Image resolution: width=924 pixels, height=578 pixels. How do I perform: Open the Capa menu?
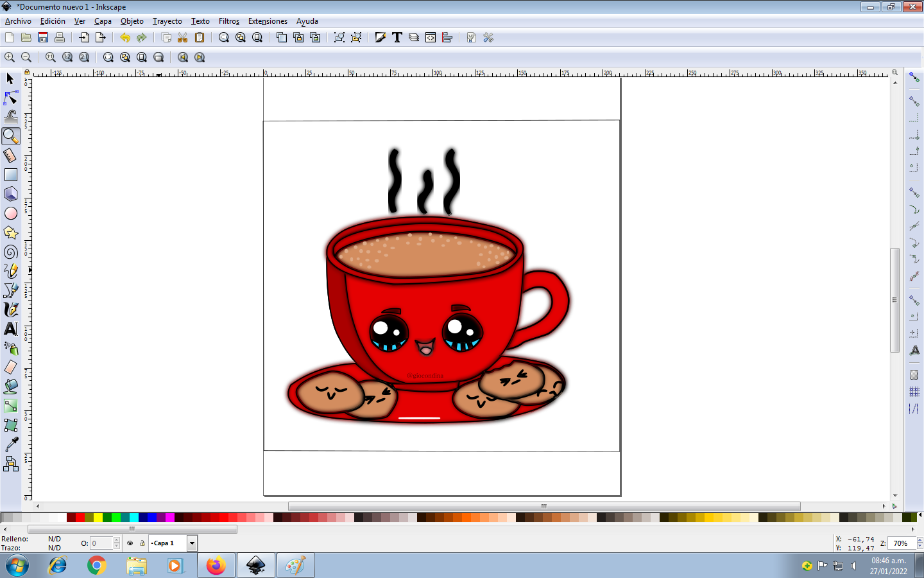pos(103,21)
